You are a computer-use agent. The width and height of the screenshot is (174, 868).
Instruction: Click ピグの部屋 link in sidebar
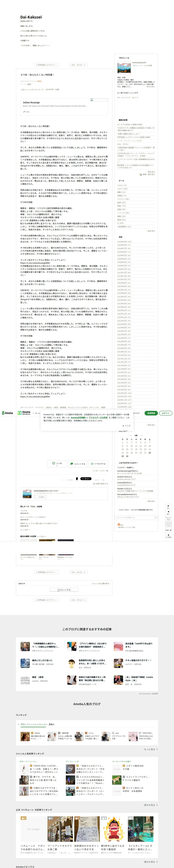[x=148, y=65]
